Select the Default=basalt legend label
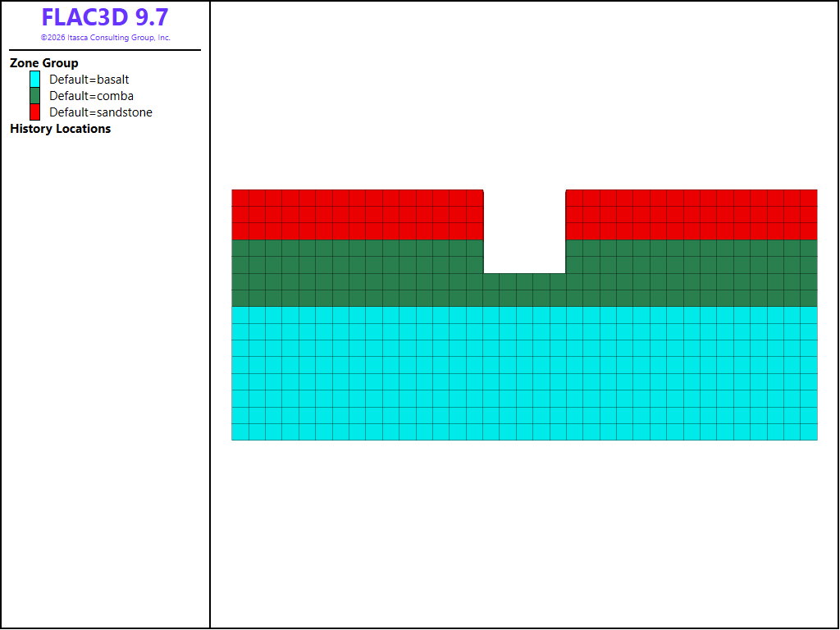Image resolution: width=840 pixels, height=630 pixels. [89, 80]
